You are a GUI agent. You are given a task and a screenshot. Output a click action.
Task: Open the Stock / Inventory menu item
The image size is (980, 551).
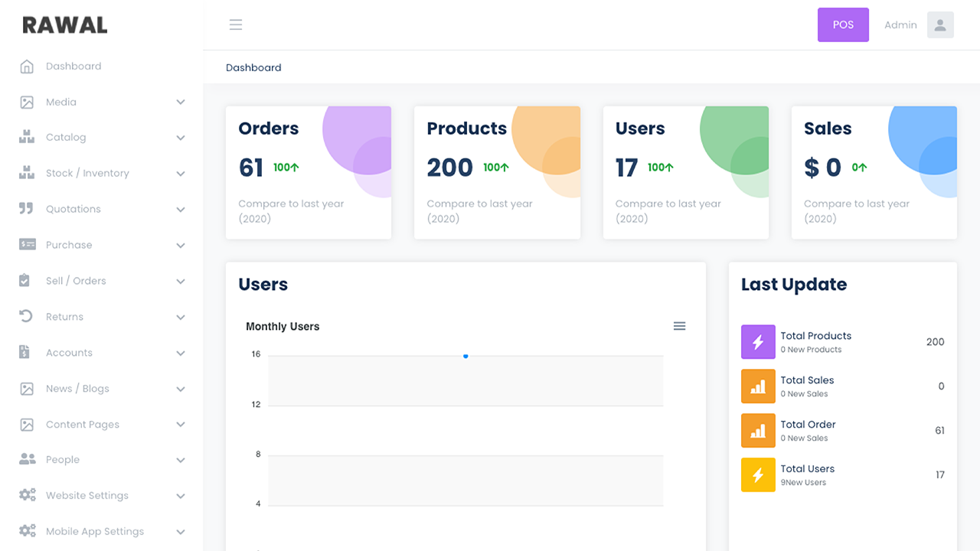(87, 174)
